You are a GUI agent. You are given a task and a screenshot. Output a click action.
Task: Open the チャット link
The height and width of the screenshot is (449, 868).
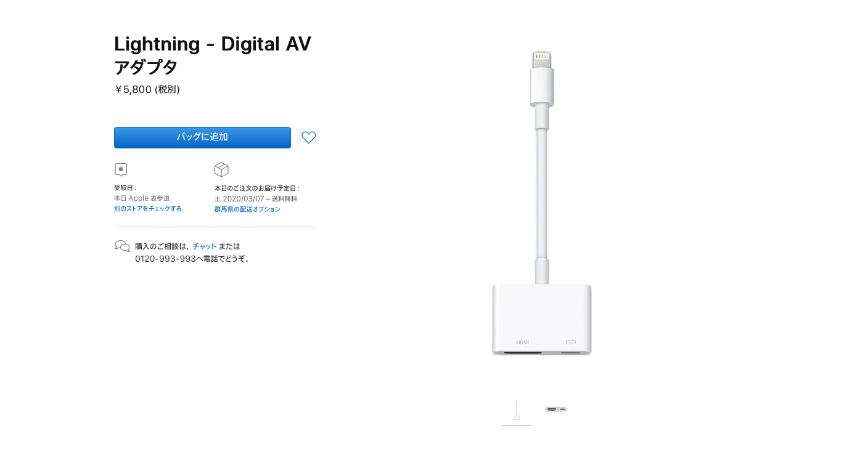205,246
